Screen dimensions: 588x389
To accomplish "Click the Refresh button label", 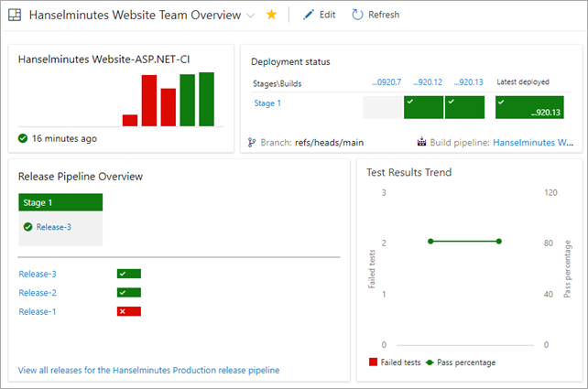I will pos(384,15).
